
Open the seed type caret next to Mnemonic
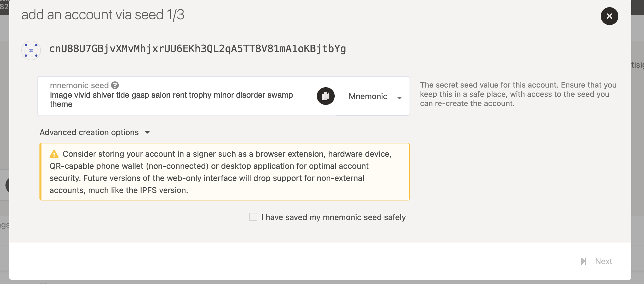(399, 98)
